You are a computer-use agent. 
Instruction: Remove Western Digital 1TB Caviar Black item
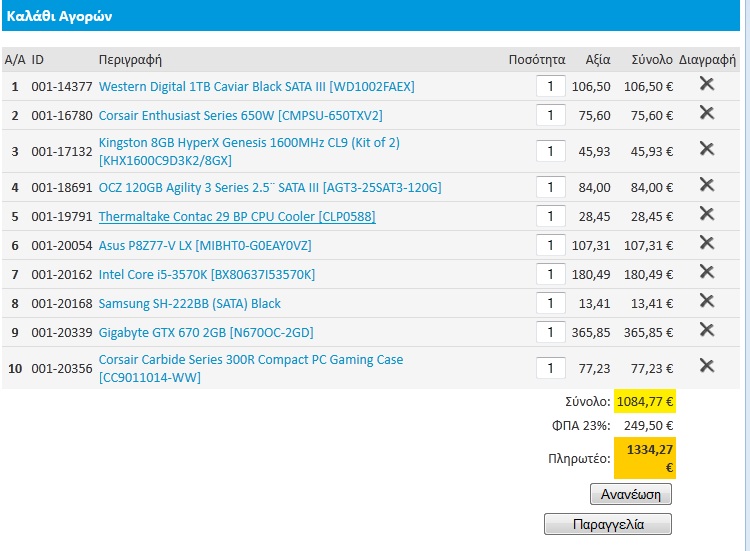[706, 84]
